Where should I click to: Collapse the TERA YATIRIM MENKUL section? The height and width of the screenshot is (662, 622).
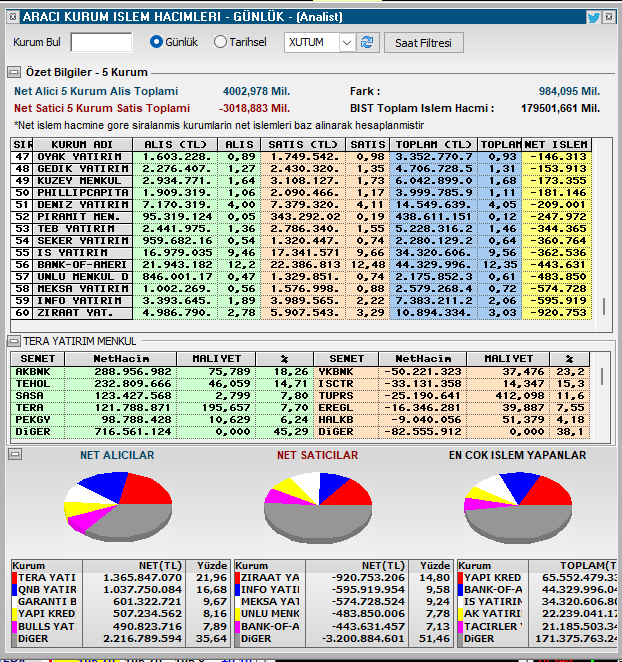point(14,340)
